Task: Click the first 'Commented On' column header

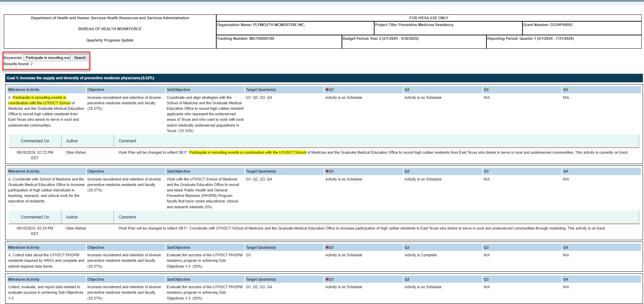Action: [x=35, y=141]
